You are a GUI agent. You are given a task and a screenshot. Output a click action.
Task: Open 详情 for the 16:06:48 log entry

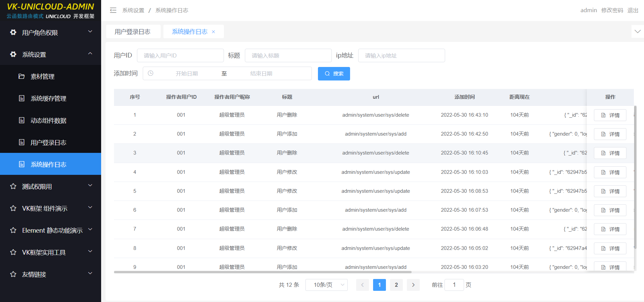tap(610, 229)
